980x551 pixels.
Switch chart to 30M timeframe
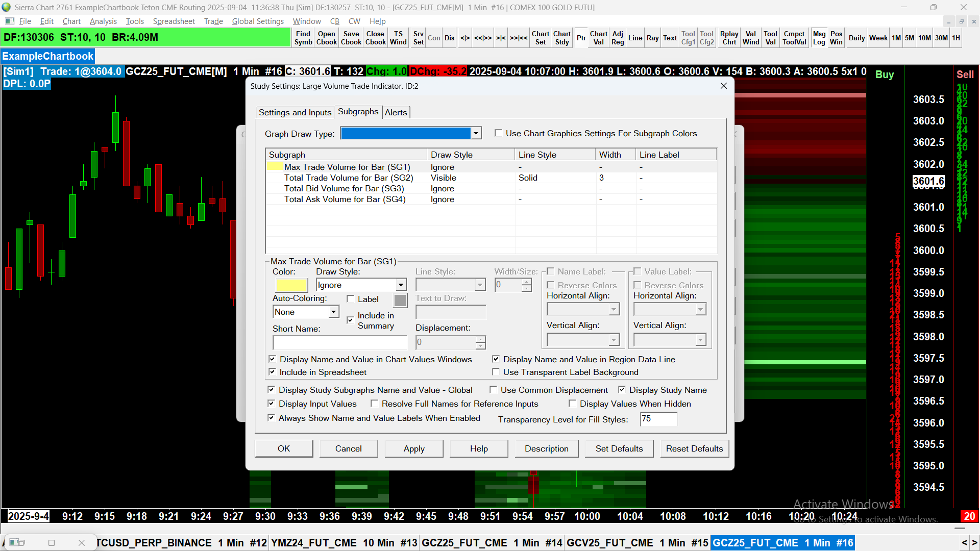point(941,38)
